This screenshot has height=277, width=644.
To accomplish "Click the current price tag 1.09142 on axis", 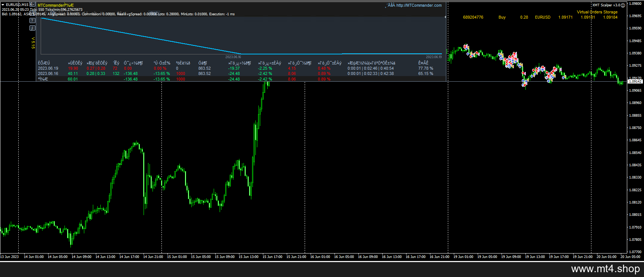I will [635, 81].
